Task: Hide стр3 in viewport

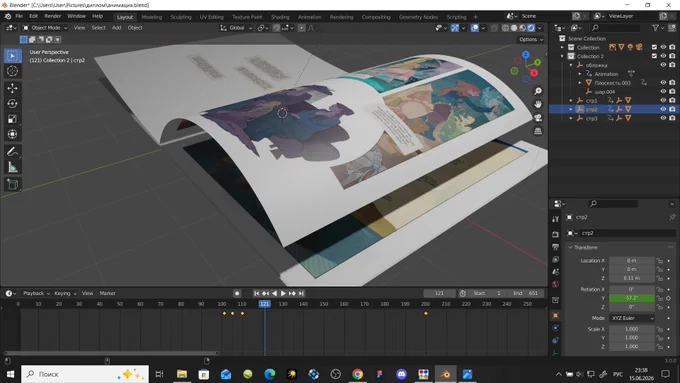Action: (663, 118)
